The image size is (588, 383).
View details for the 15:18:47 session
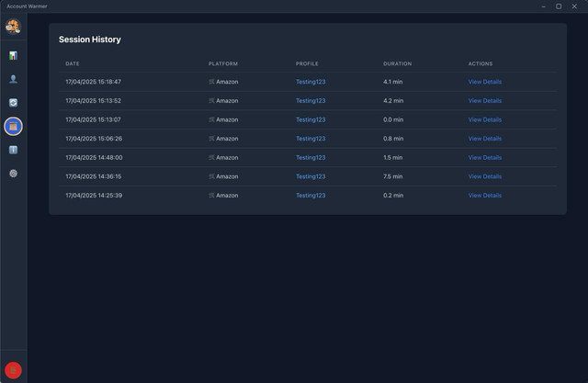tap(485, 82)
